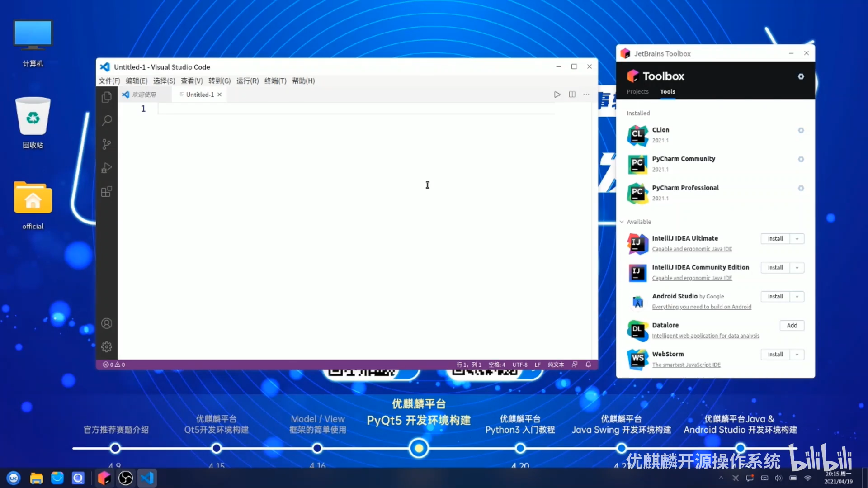Change indentation 空格:4 in status bar
Viewport: 868px width, 488px height.
(x=497, y=365)
